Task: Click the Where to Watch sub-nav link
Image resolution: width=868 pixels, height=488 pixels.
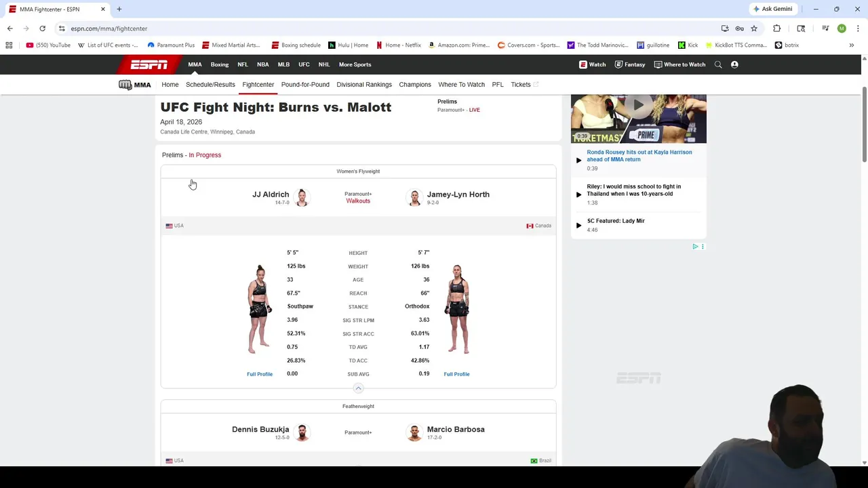Action: 461,85
